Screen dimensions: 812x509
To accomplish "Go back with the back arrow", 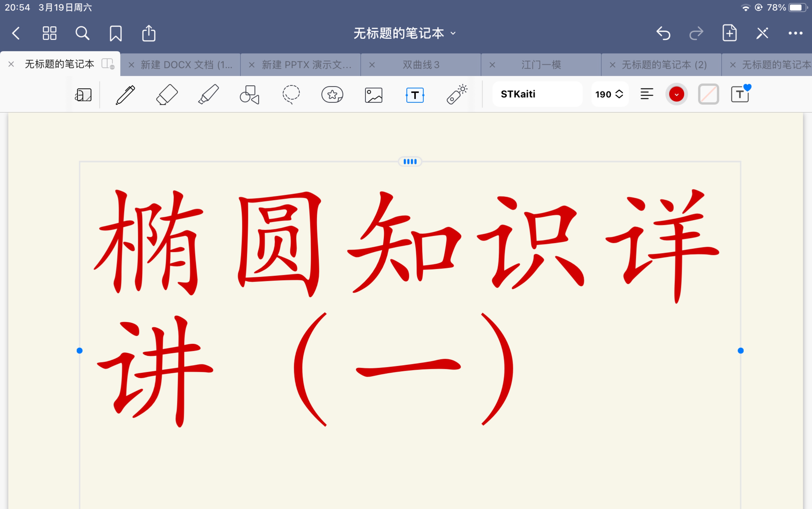I will (16, 33).
